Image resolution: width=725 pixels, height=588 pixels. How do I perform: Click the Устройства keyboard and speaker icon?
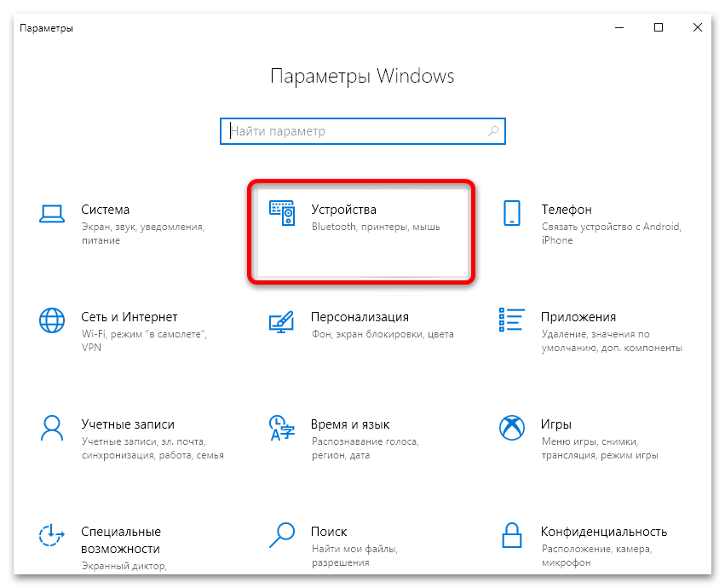pyautogui.click(x=282, y=213)
